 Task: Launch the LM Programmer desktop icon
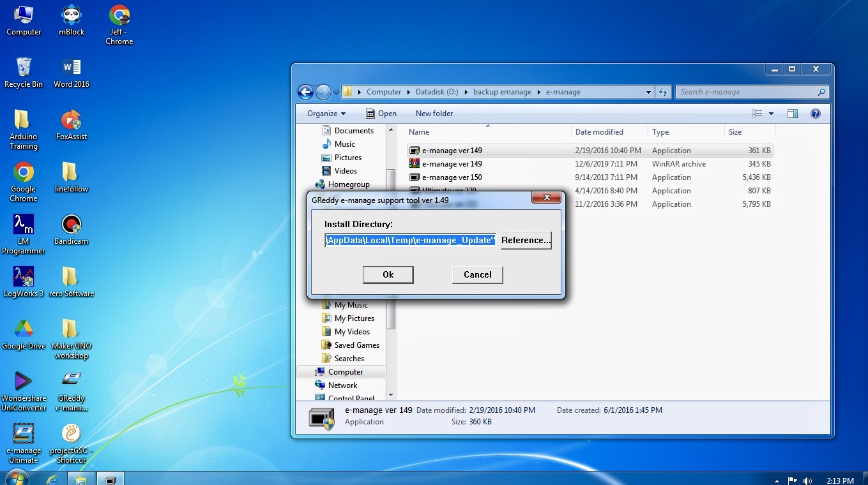point(24,234)
